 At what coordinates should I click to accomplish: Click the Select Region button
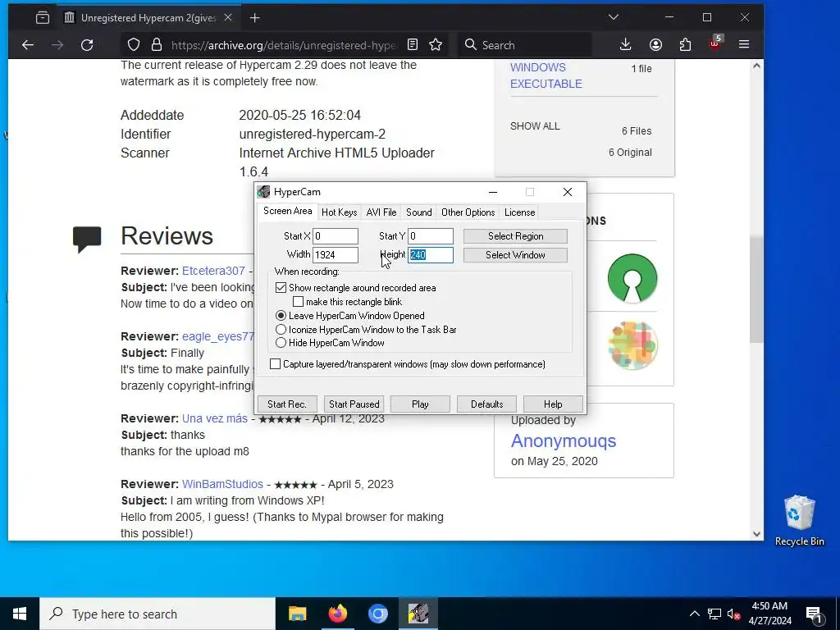pyautogui.click(x=515, y=236)
